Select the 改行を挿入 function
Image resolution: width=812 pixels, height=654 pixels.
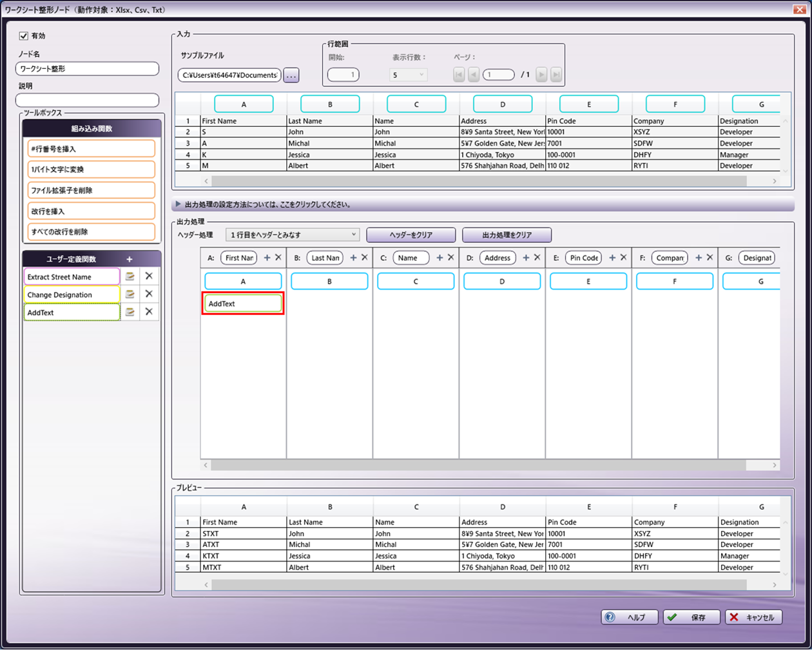point(91,211)
